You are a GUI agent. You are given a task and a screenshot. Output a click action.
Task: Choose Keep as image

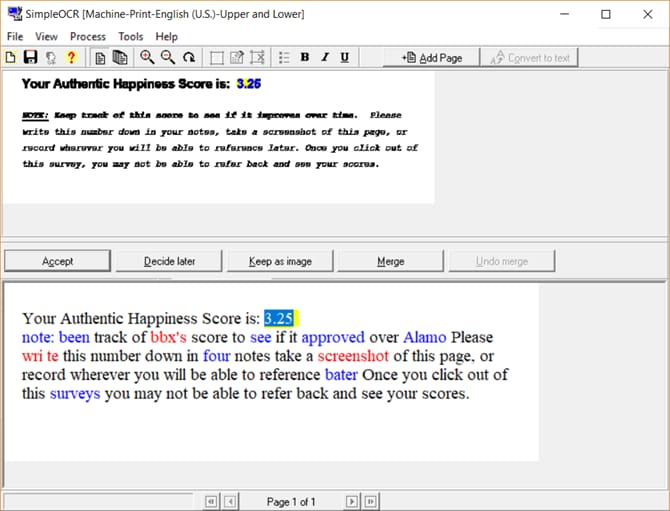coord(280,262)
